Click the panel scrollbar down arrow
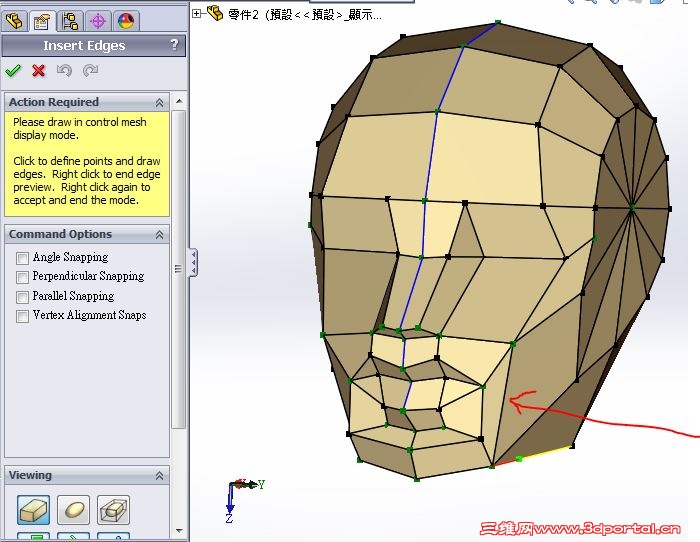Image resolution: width=700 pixels, height=542 pixels. (179, 530)
